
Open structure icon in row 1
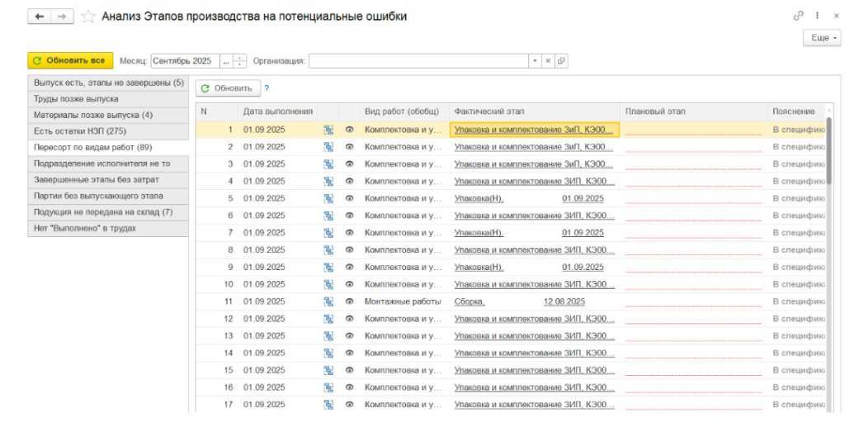click(x=329, y=130)
